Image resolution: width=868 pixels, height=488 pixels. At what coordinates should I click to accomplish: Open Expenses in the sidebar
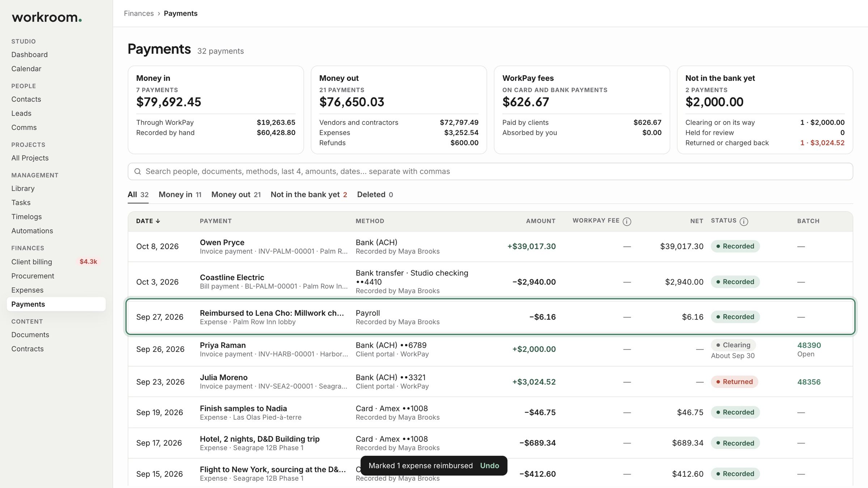(27, 290)
